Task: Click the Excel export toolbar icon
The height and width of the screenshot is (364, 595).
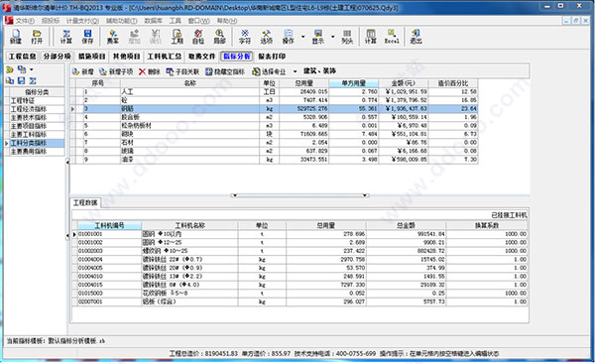Action: click(x=392, y=37)
